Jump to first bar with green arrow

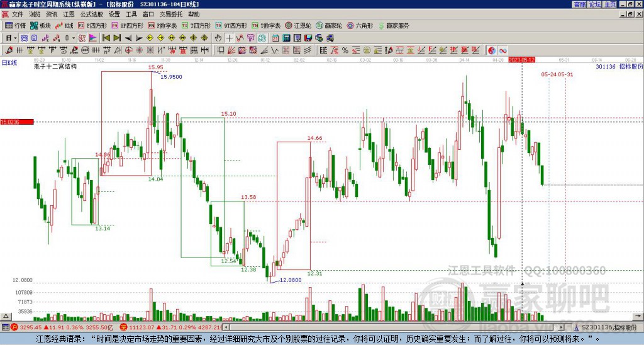(106, 38)
